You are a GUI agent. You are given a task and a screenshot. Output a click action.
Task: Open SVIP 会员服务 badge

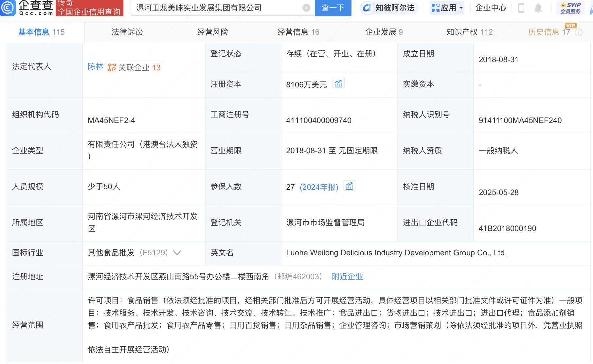click(570, 8)
